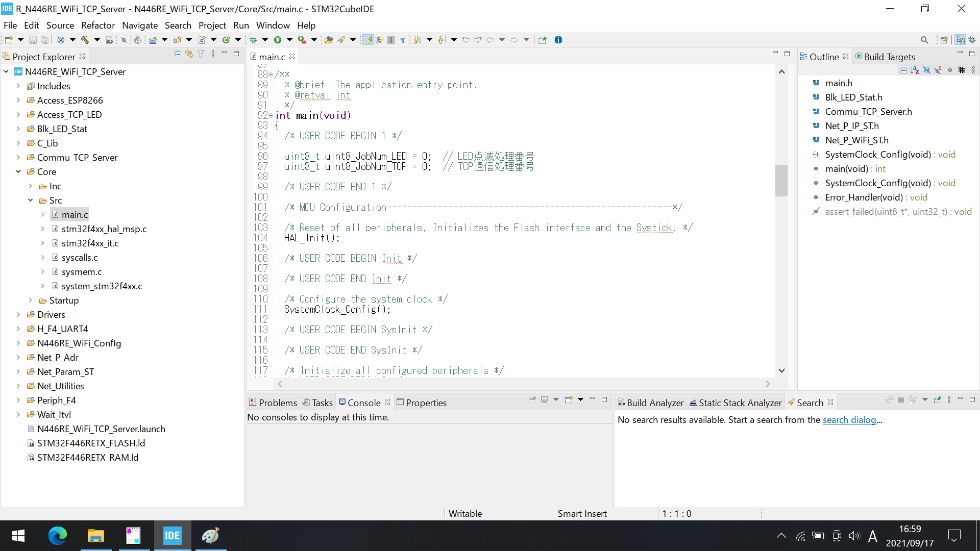Select stm32f4xx_it.c file

click(x=90, y=243)
